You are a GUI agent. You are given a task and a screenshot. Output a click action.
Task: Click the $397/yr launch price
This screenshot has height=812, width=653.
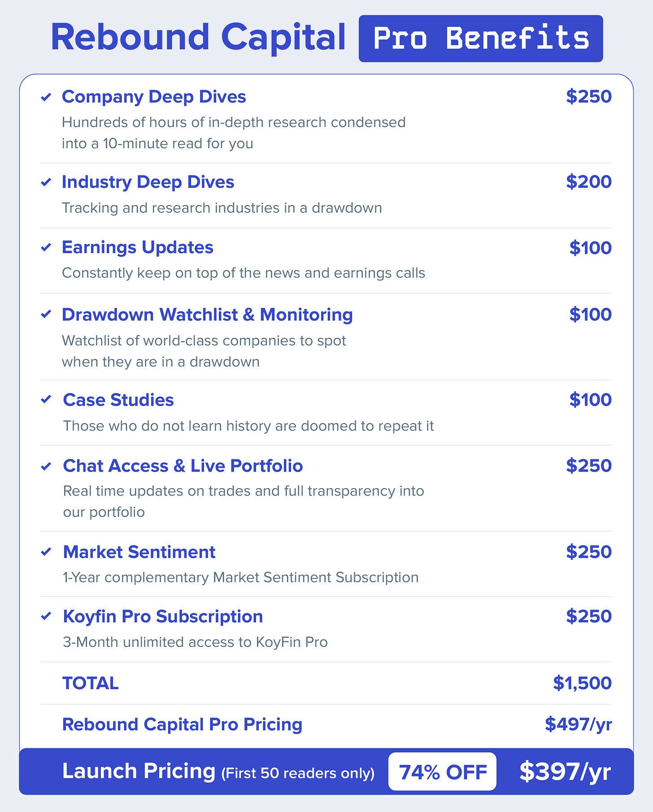point(565,772)
